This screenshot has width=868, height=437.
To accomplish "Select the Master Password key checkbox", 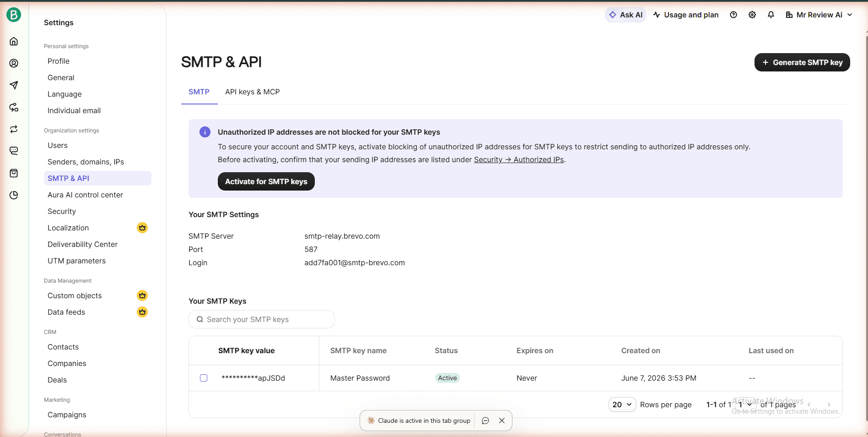I will (x=204, y=378).
